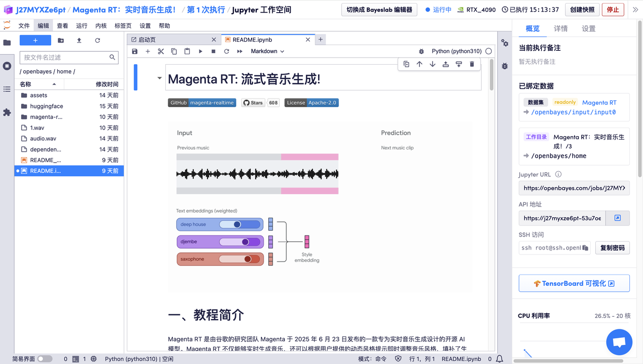Open the file browser sidebar folder icon
This screenshot has height=364, width=643.
(x=7, y=43)
